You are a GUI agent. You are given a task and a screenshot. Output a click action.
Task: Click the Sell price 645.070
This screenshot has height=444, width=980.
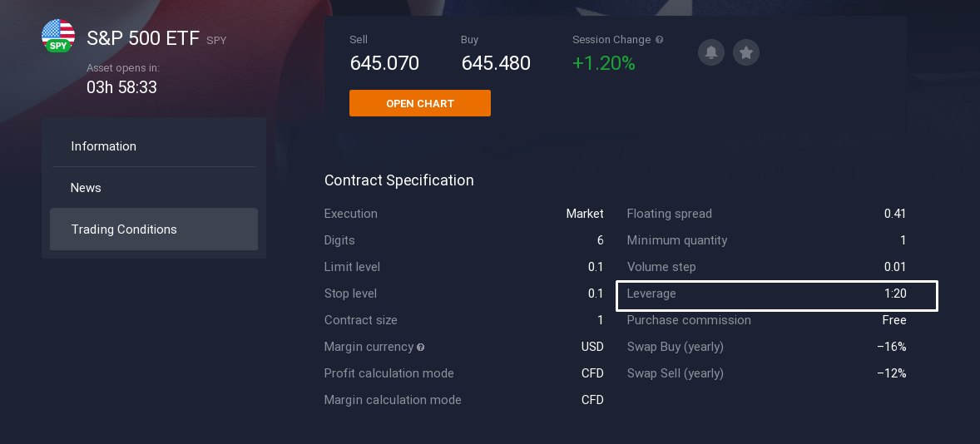click(384, 63)
